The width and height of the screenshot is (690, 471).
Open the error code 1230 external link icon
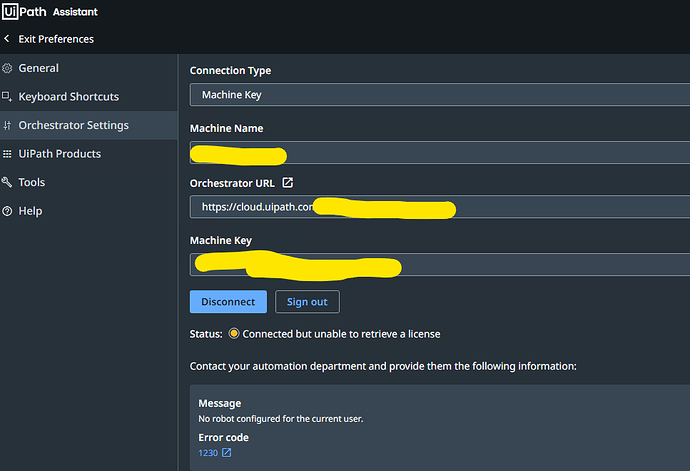226,453
